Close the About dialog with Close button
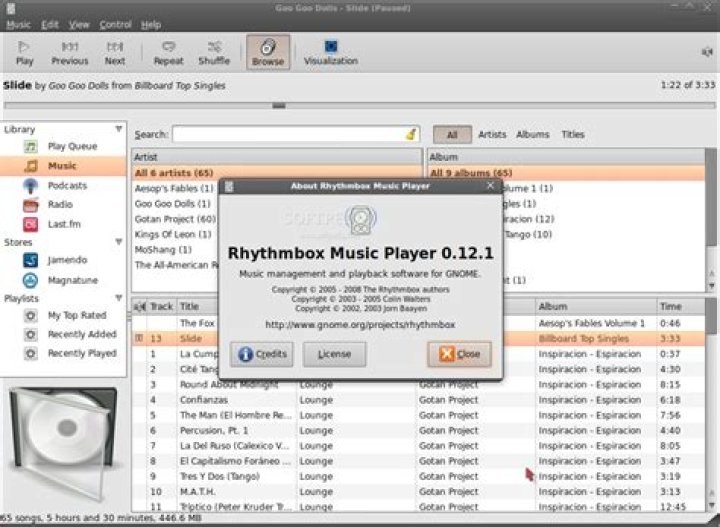This screenshot has height=527, width=720. (x=459, y=354)
